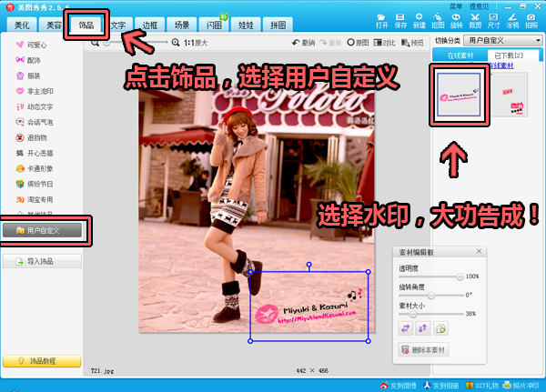Click the 打开 (Open) toolbar icon
This screenshot has height=392, width=546.
382,20
